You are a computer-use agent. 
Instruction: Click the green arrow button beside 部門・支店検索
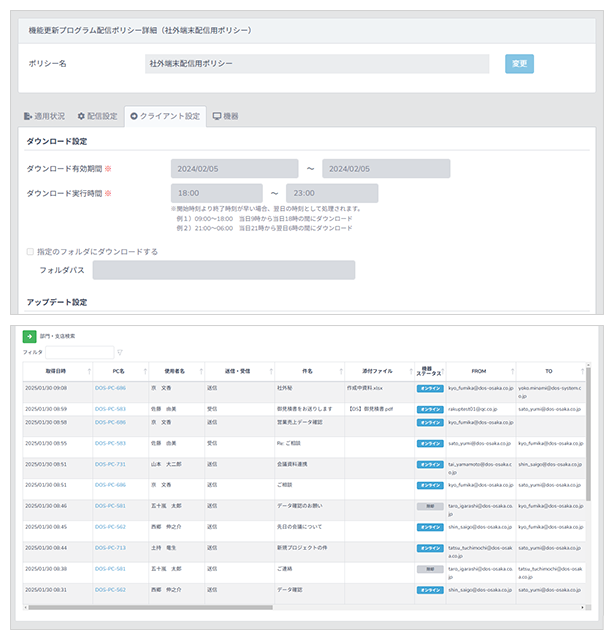29,336
